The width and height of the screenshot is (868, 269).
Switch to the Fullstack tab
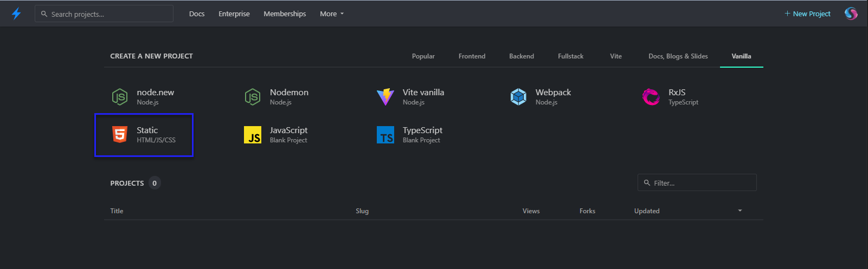point(571,56)
